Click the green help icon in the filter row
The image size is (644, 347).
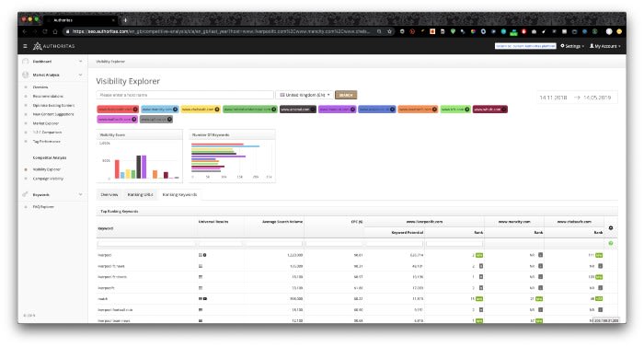(x=611, y=243)
